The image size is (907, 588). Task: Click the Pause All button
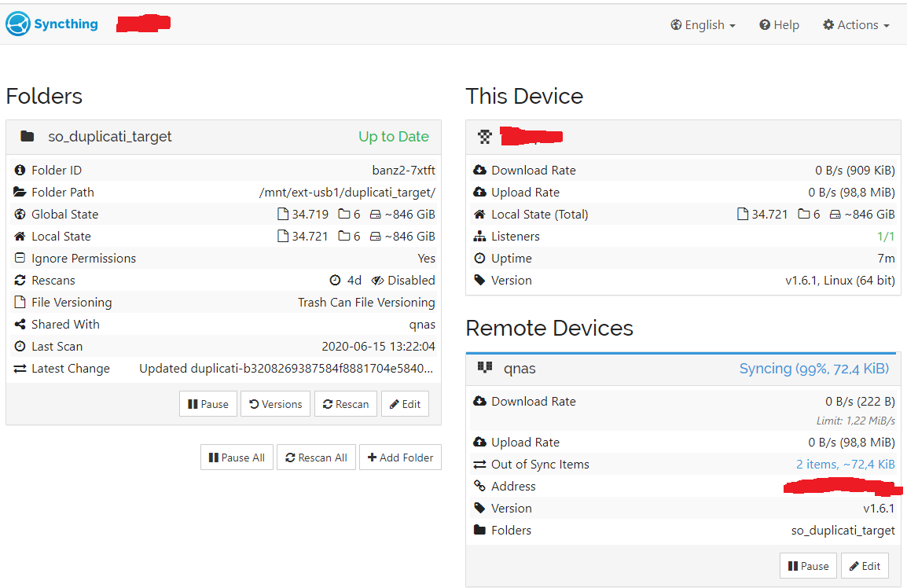pyautogui.click(x=237, y=458)
